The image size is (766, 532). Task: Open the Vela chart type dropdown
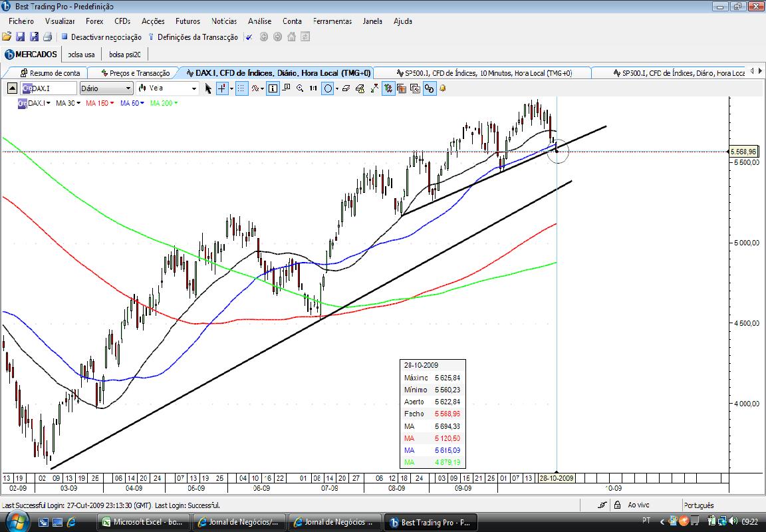pos(167,88)
